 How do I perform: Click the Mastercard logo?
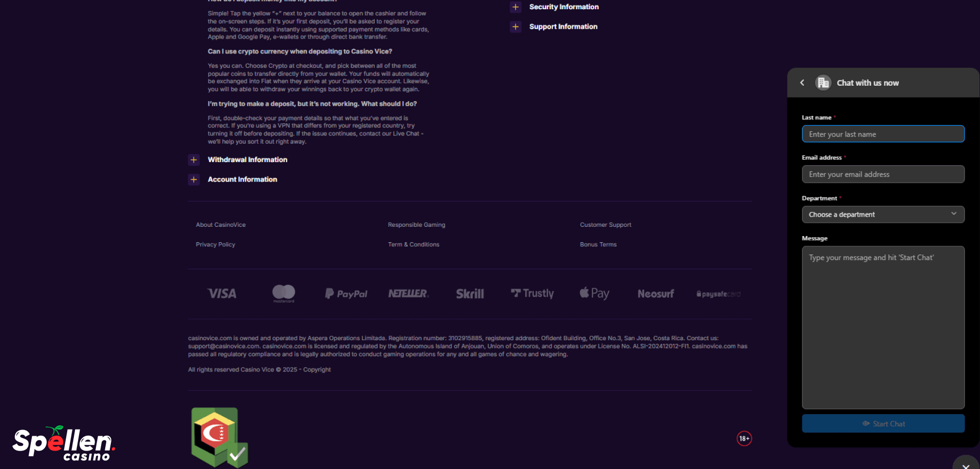(283, 293)
